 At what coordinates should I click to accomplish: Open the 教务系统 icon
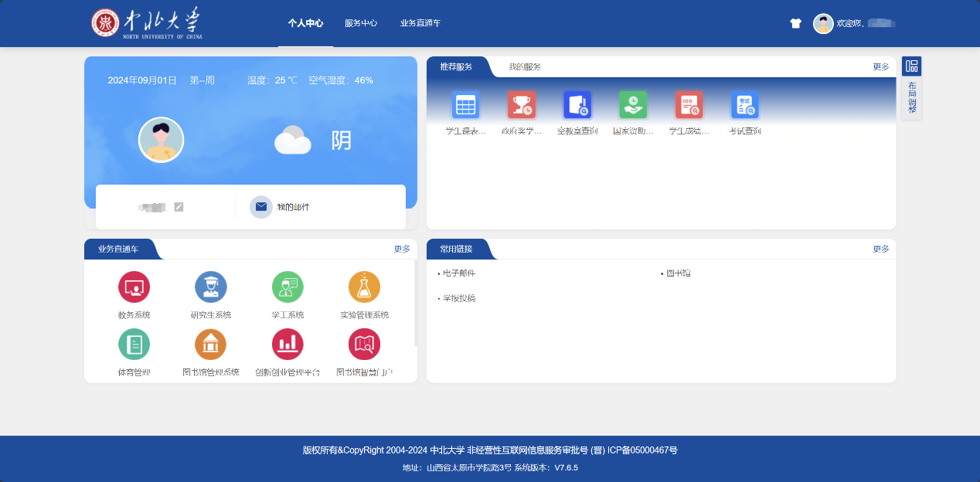click(134, 287)
